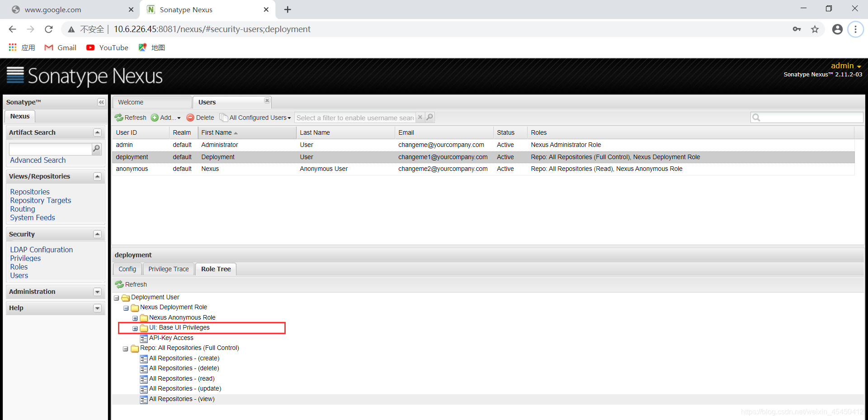Open LDAP Configuration link
The width and height of the screenshot is (868, 420).
(42, 250)
